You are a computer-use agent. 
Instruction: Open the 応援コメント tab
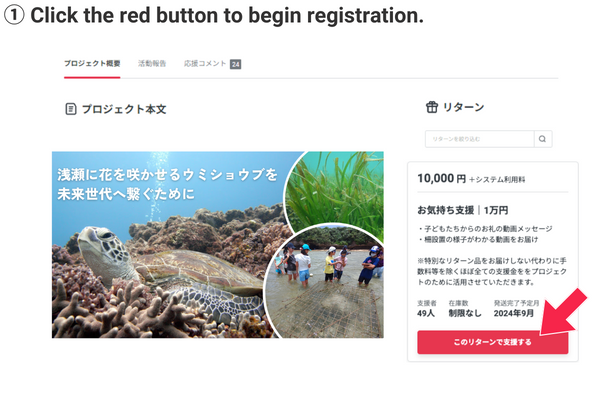[205, 64]
